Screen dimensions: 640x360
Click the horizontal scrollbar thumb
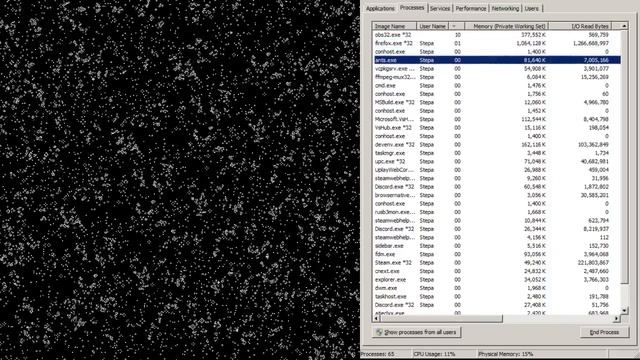441,319
